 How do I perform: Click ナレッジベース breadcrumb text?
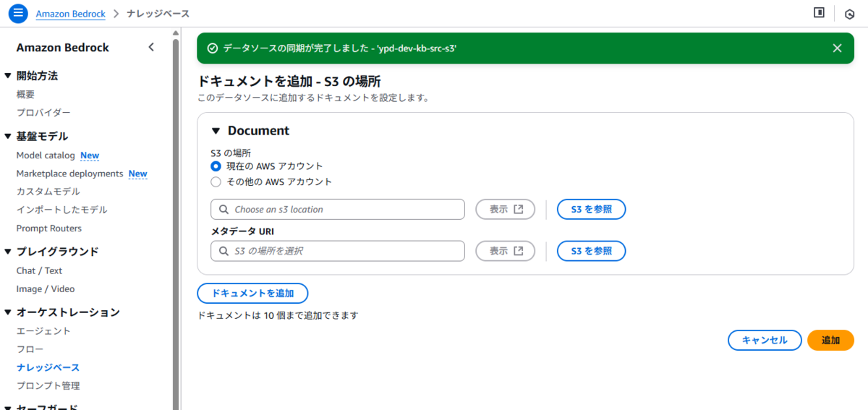[x=158, y=14]
